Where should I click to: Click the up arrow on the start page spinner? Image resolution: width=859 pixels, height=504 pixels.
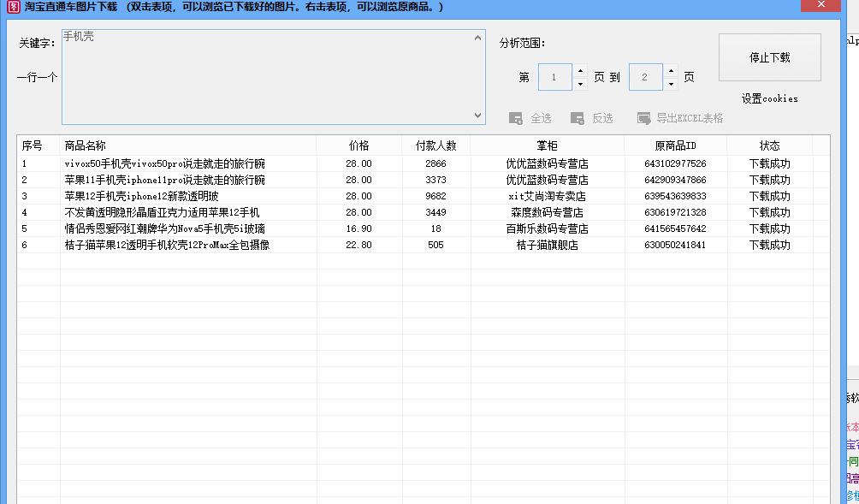tap(581, 71)
